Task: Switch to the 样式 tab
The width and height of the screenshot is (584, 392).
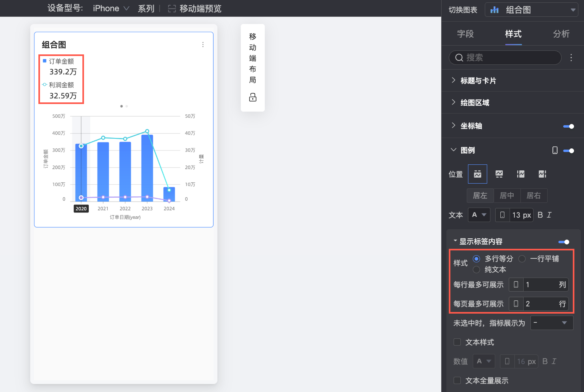Action: click(x=513, y=34)
